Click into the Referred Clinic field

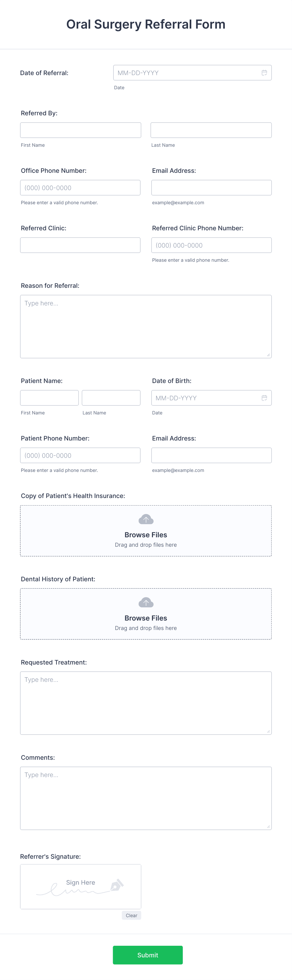(x=80, y=245)
